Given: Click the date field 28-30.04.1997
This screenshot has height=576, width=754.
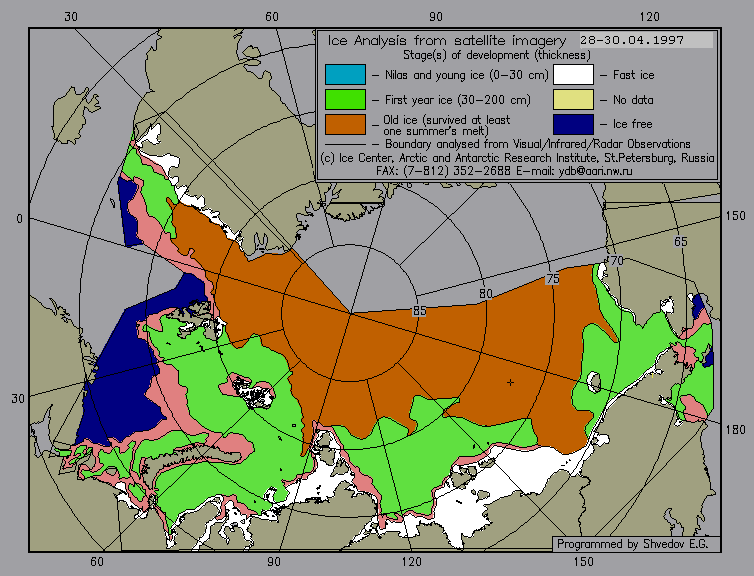Looking at the screenshot, I should [646, 40].
